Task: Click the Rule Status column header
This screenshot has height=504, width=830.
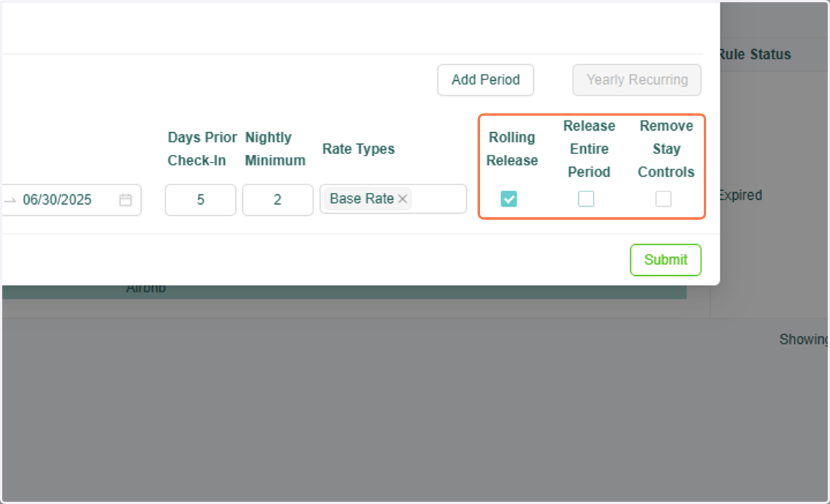Action: coord(754,55)
